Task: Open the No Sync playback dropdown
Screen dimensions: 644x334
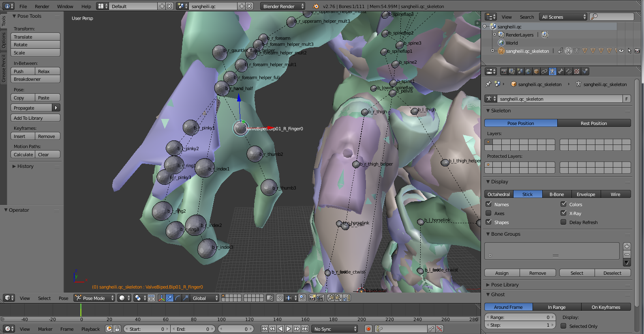Action: pos(335,329)
